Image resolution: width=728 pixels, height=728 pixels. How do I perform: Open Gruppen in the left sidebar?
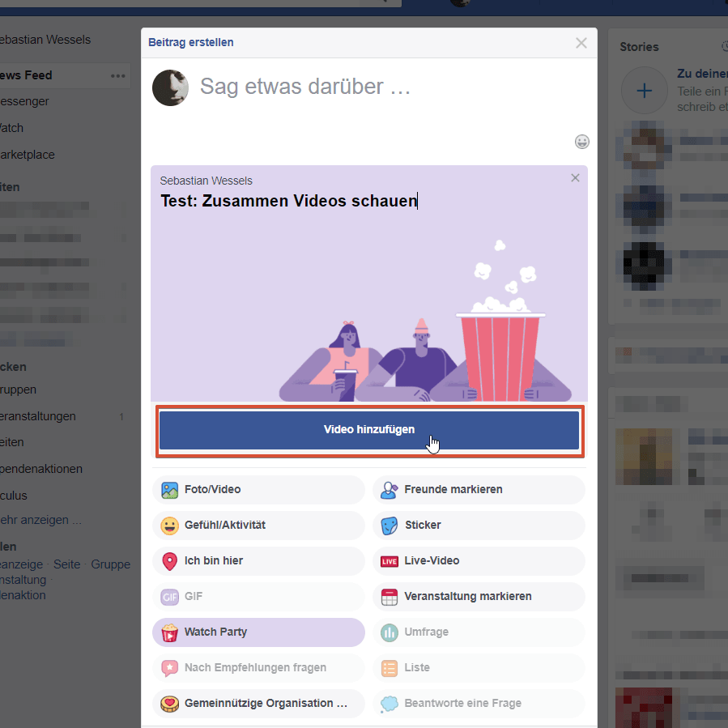18,390
